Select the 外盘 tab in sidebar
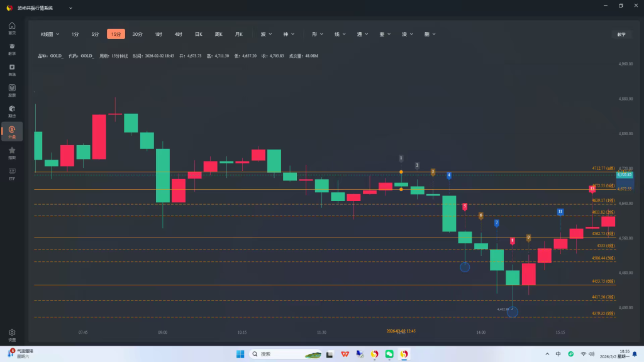This screenshot has height=362, width=644. click(x=12, y=131)
